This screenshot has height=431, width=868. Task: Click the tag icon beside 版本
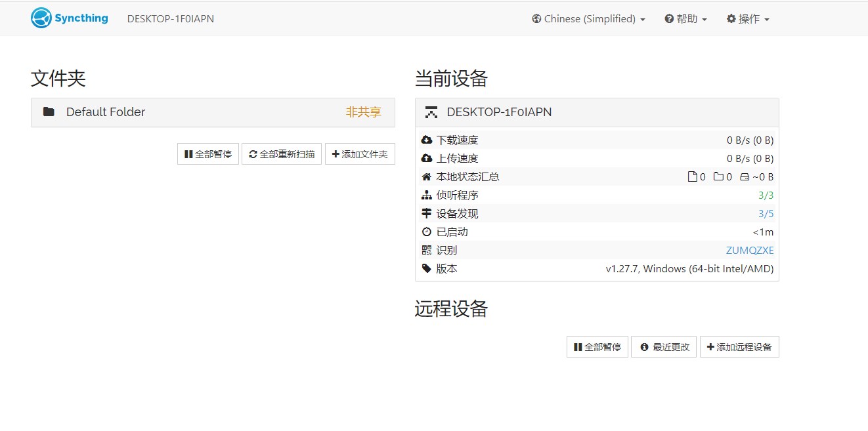pyautogui.click(x=427, y=268)
